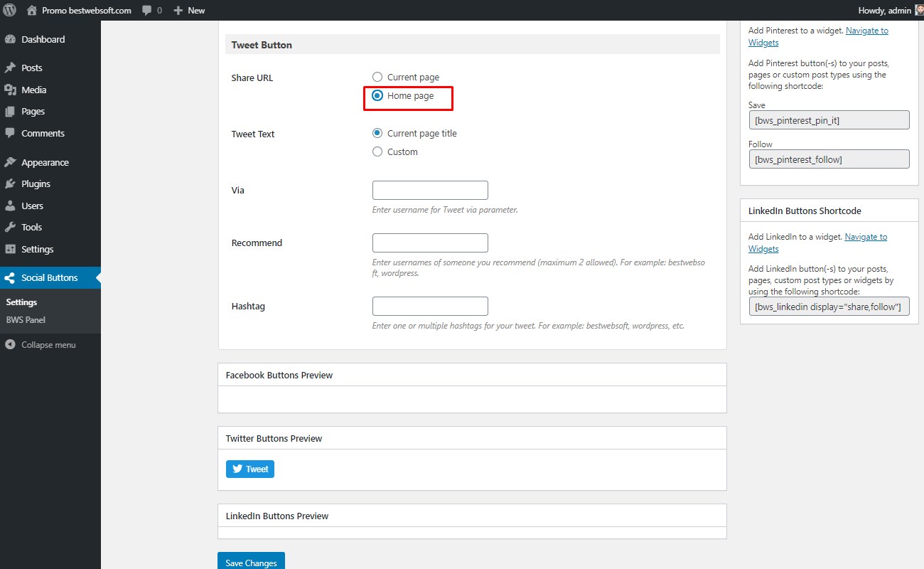The width and height of the screenshot is (924, 569).
Task: Click the Plugins plug icon
Action: pos(10,184)
